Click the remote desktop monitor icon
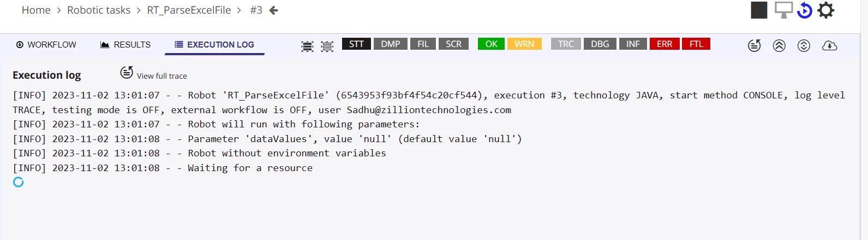The image size is (868, 240). click(783, 10)
